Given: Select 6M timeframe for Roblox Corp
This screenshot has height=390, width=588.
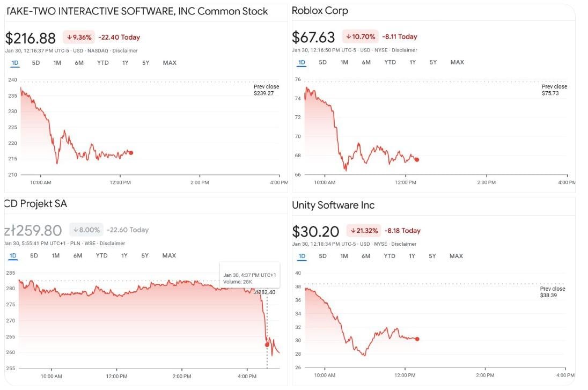Looking at the screenshot, I should tap(366, 62).
